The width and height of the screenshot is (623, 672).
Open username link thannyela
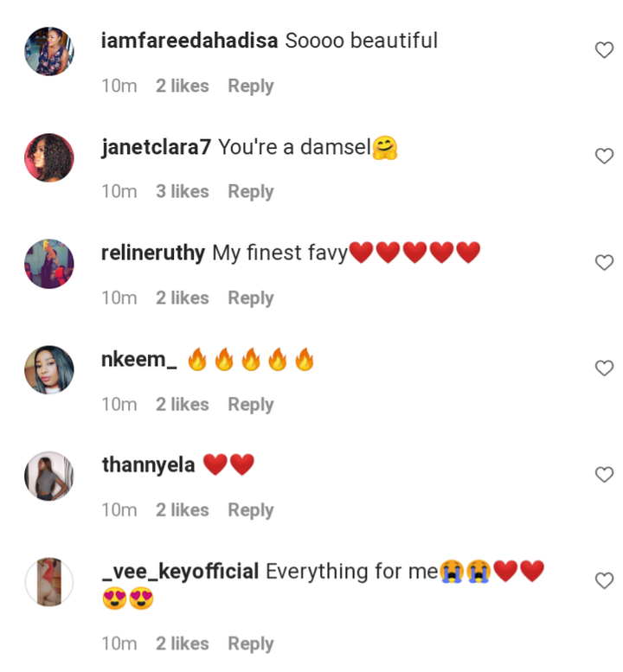(148, 465)
